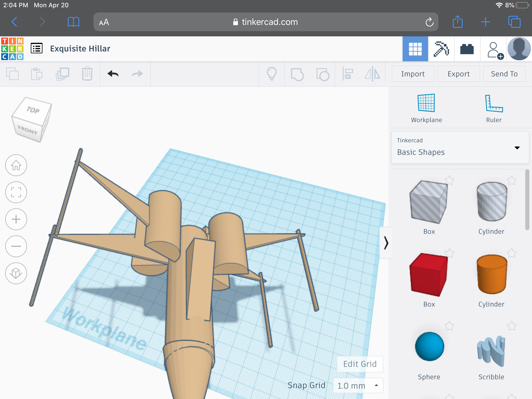The image size is (532, 399).
Task: Open the Safari share sheet icon
Action: pos(458,22)
